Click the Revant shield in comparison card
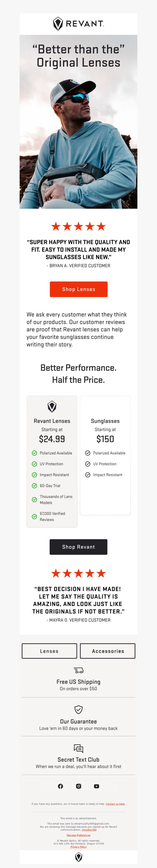This screenshot has width=157, height=868. [x=52, y=406]
